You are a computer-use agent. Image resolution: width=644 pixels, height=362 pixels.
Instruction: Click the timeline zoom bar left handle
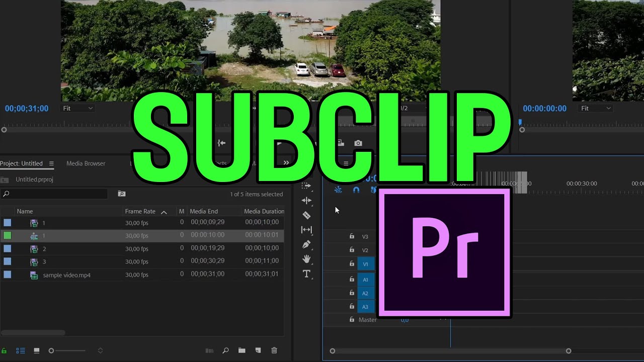click(332, 351)
